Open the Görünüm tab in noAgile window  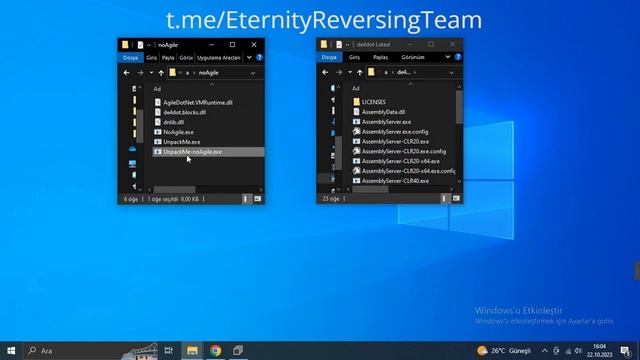tap(186, 58)
